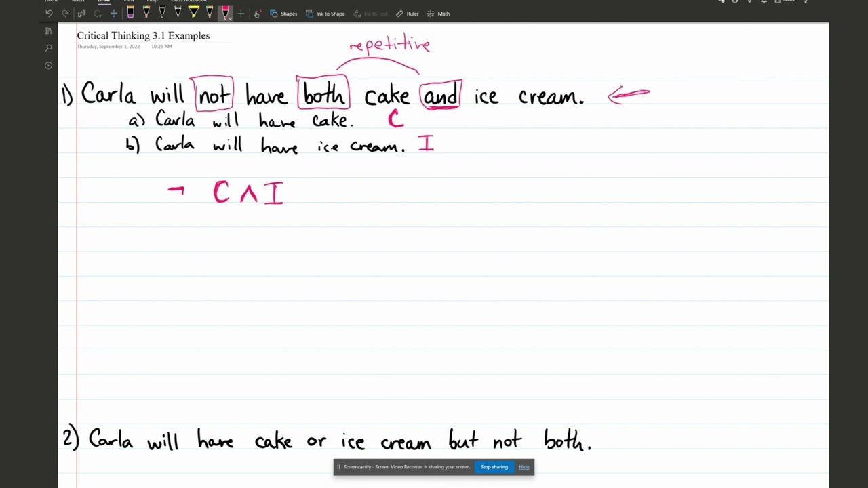
Task: Show the Ruler on the page
Action: coord(407,14)
